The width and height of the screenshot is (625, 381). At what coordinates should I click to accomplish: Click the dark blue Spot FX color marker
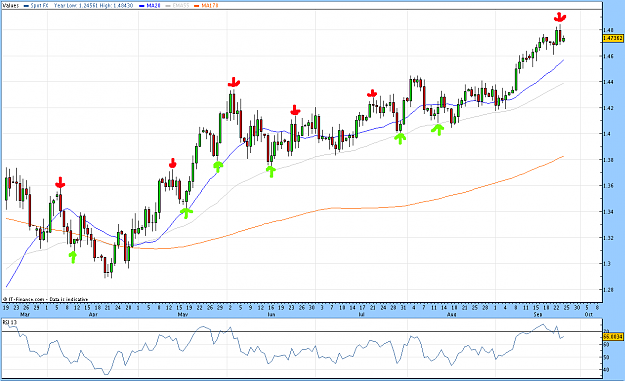26,6
